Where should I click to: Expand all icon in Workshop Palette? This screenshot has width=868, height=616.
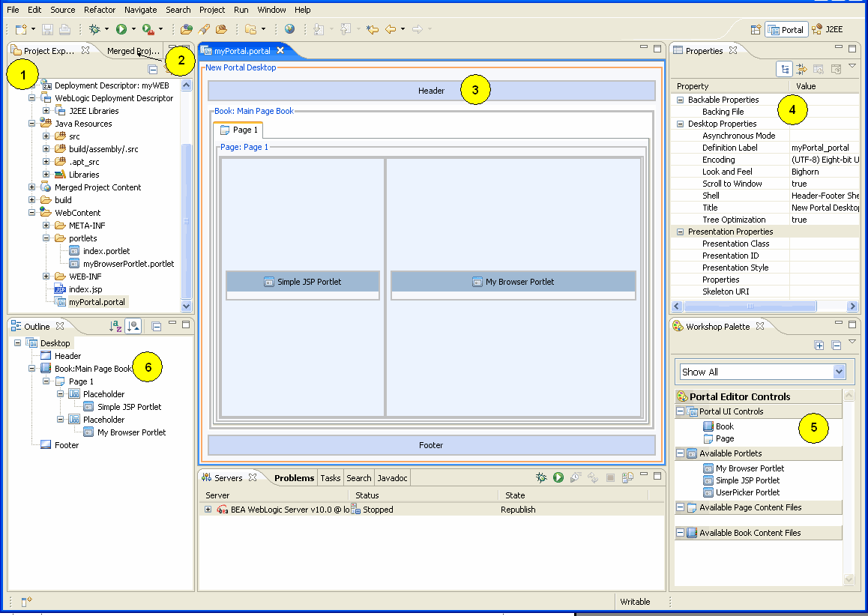coord(819,345)
